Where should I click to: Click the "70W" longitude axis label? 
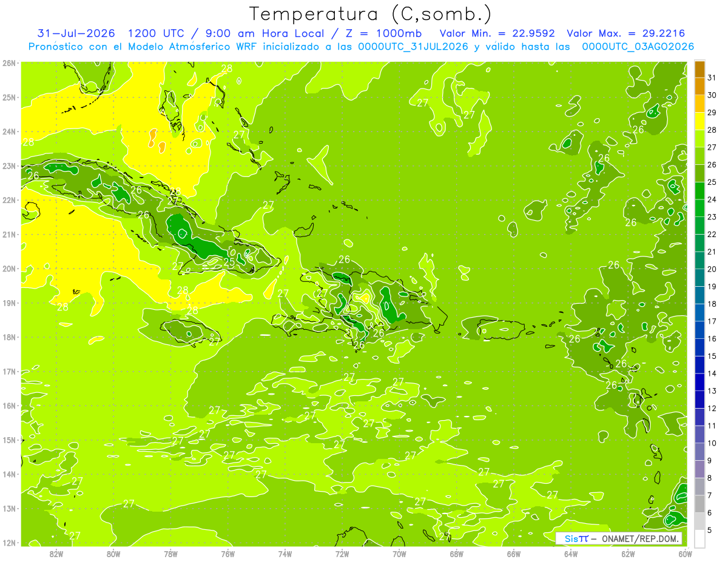click(399, 554)
